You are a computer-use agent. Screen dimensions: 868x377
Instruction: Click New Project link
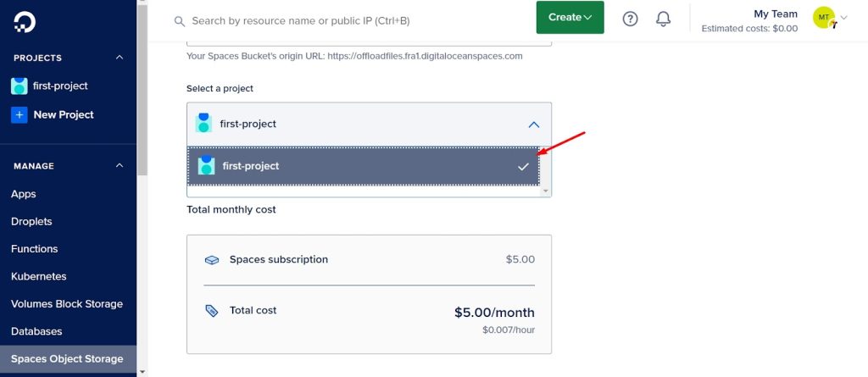pyautogui.click(x=64, y=114)
